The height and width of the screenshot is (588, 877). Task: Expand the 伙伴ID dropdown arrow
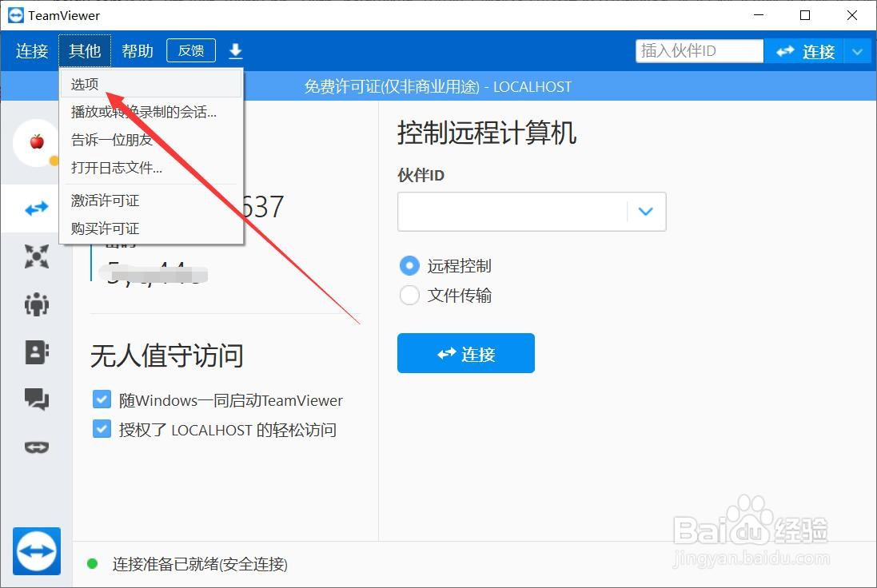[646, 211]
